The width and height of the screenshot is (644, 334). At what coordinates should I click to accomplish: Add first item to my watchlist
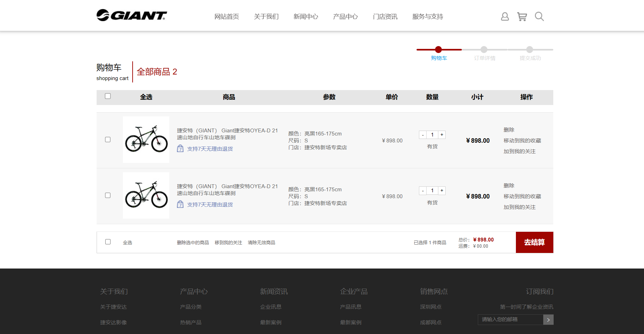pos(519,151)
